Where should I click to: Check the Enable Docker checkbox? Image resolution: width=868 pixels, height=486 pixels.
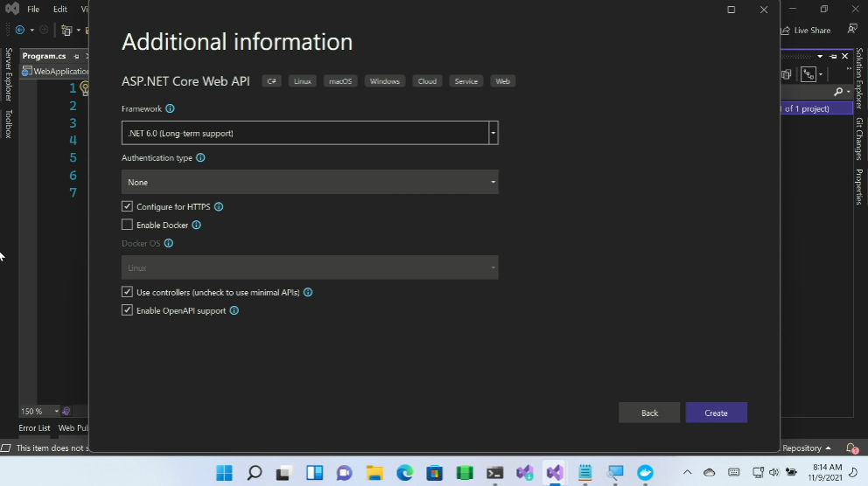click(x=128, y=226)
